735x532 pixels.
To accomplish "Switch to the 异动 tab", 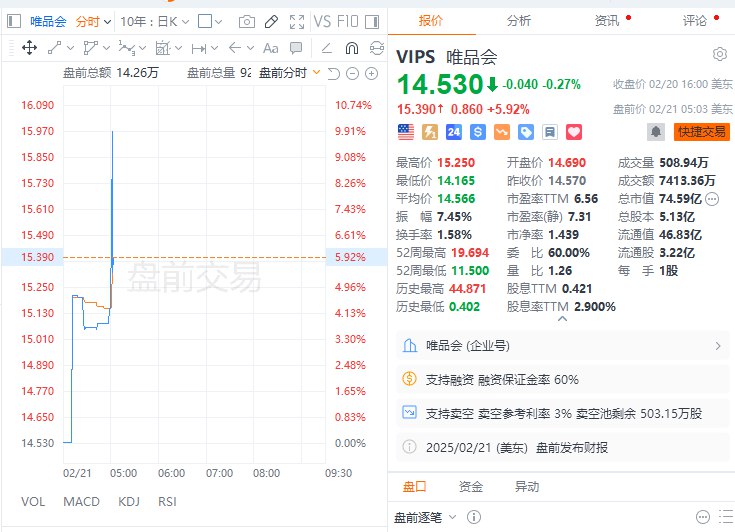I will pyautogui.click(x=527, y=487).
